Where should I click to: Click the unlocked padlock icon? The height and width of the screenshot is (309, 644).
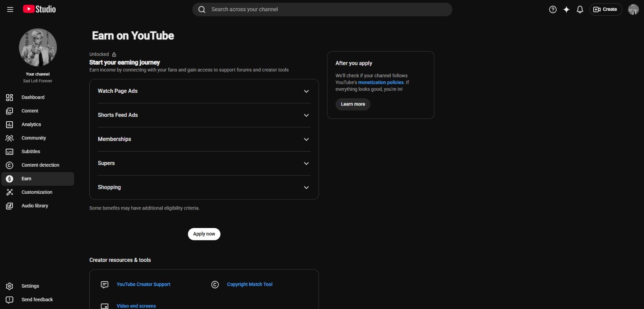tap(114, 54)
